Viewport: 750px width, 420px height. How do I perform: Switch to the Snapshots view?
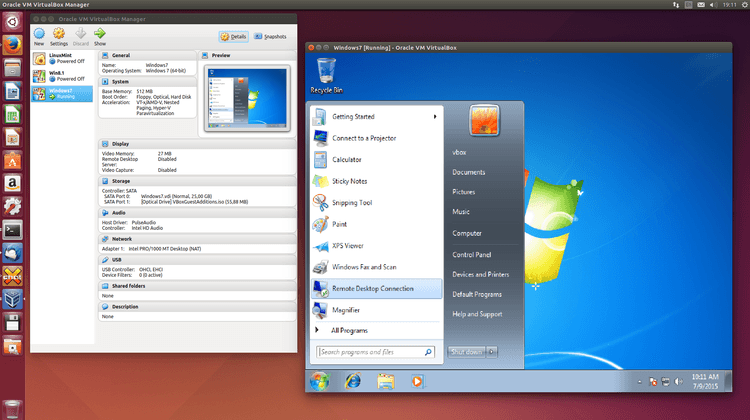click(270, 36)
